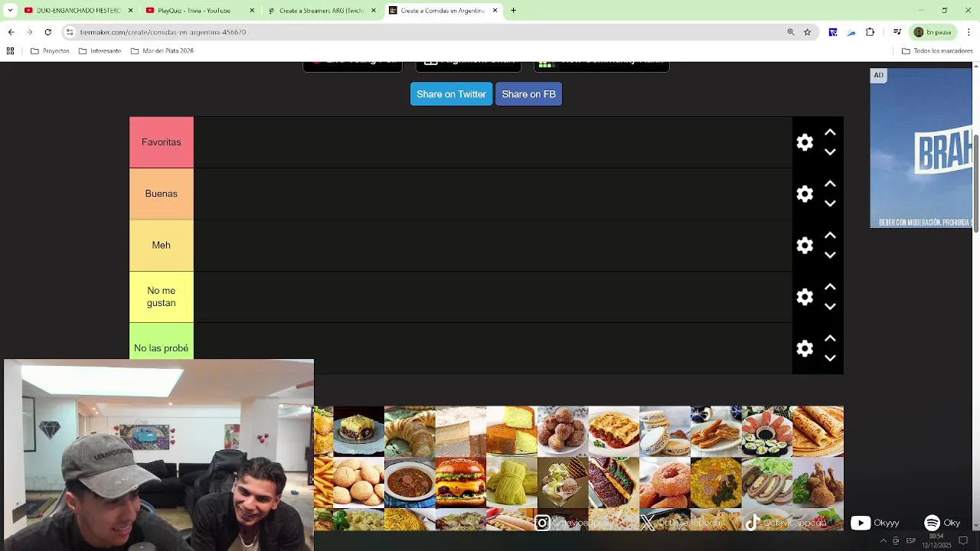The width and height of the screenshot is (980, 551).
Task: Pick the donuts food image
Action: [x=665, y=483]
